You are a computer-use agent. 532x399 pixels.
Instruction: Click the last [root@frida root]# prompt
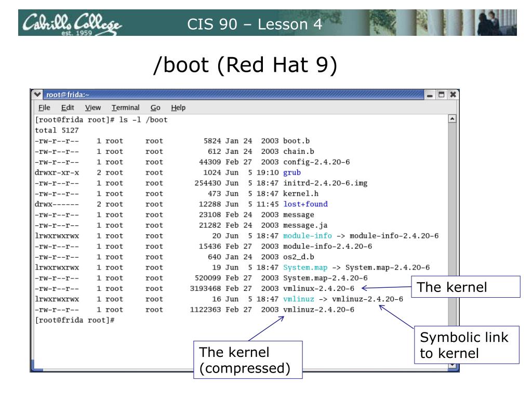pyautogui.click(x=75, y=320)
